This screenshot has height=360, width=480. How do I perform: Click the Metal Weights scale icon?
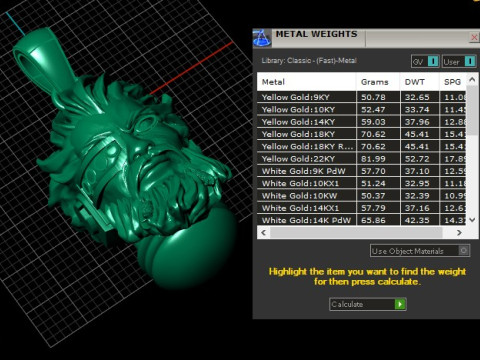[x=262, y=38]
